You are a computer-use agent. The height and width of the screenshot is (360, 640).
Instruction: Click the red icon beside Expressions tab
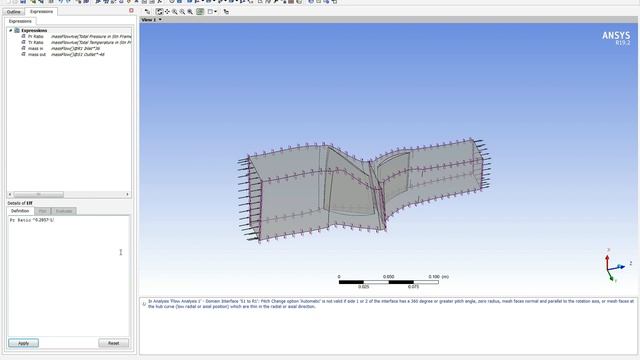[x=131, y=11]
